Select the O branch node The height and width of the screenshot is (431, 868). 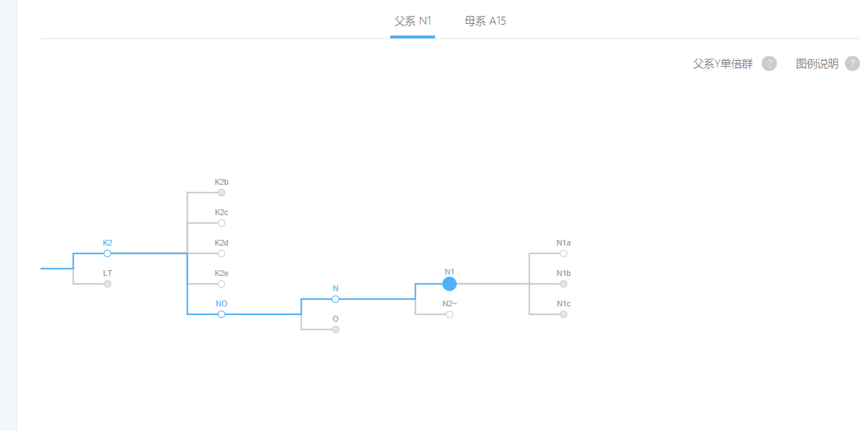pos(335,330)
